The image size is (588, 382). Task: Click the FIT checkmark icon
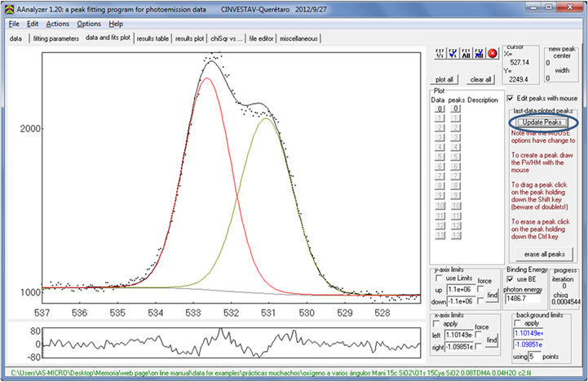(453, 54)
